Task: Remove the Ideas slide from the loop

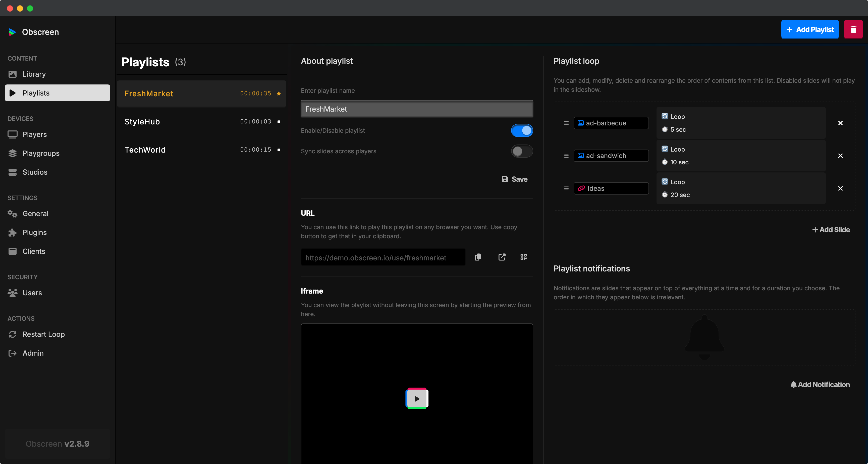Action: pyautogui.click(x=840, y=189)
